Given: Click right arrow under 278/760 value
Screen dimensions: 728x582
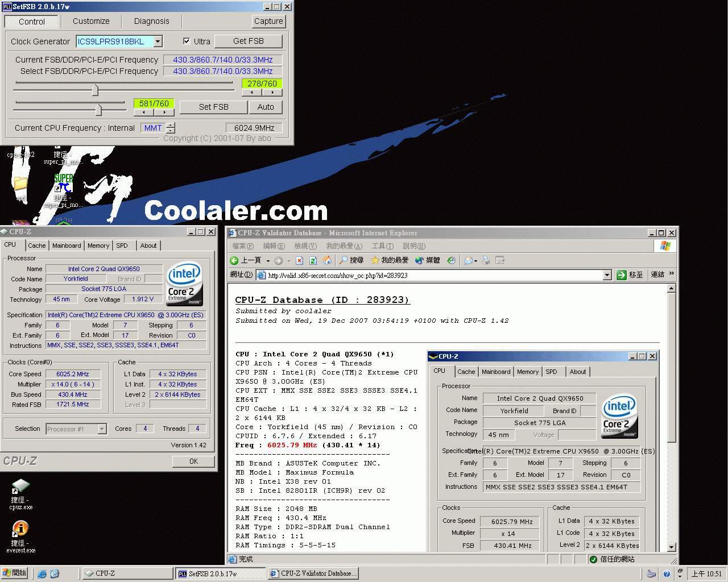Looking at the screenshot, I should point(272,92).
